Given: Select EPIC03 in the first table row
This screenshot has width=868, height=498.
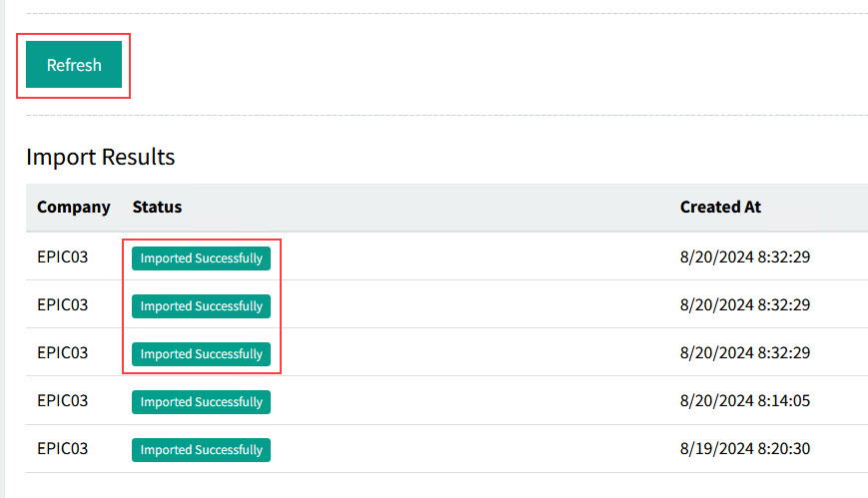Looking at the screenshot, I should pos(62,257).
